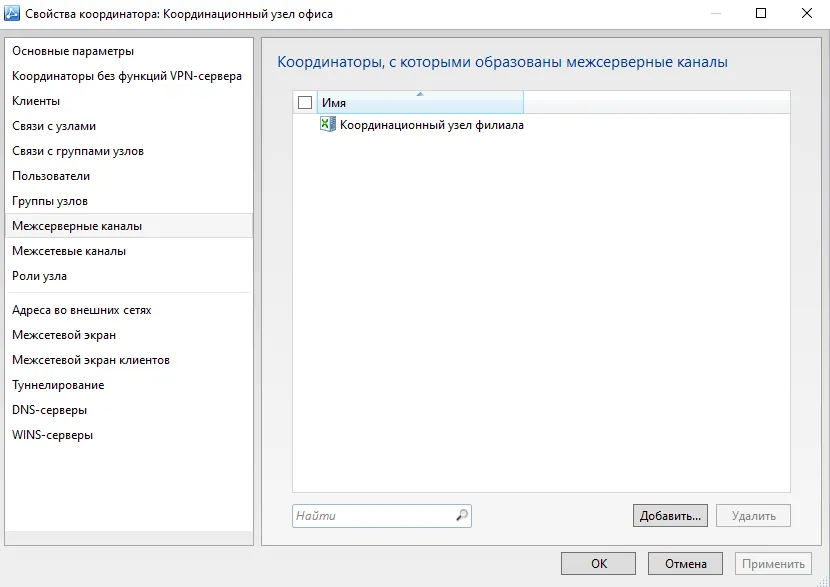Confirm the dialog with the OK button
830x587 pixels.
(x=598, y=564)
